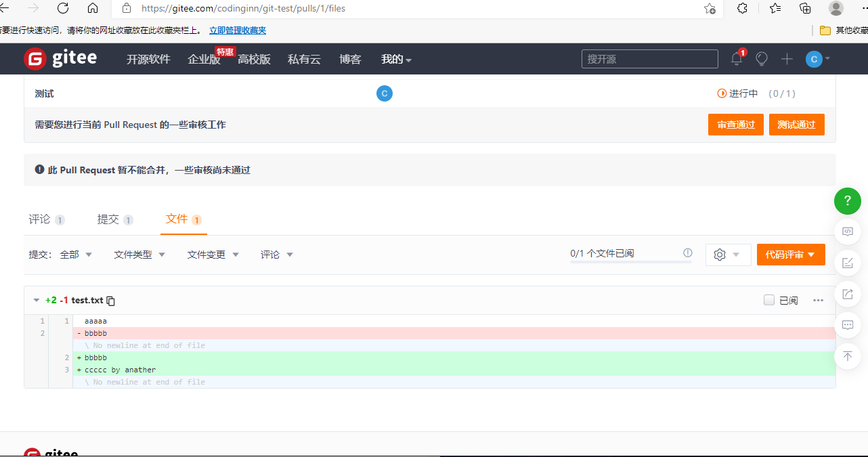Click the 搜开源 search field

tap(650, 59)
